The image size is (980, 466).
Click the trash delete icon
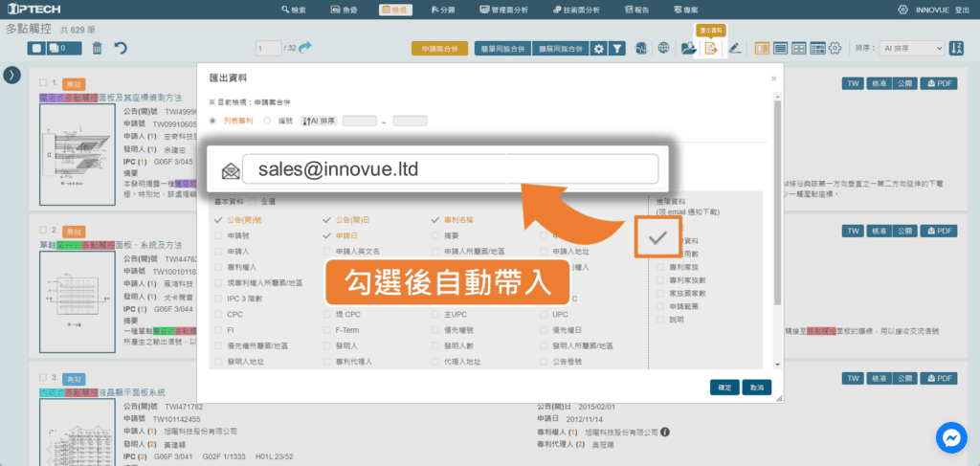coord(96,48)
